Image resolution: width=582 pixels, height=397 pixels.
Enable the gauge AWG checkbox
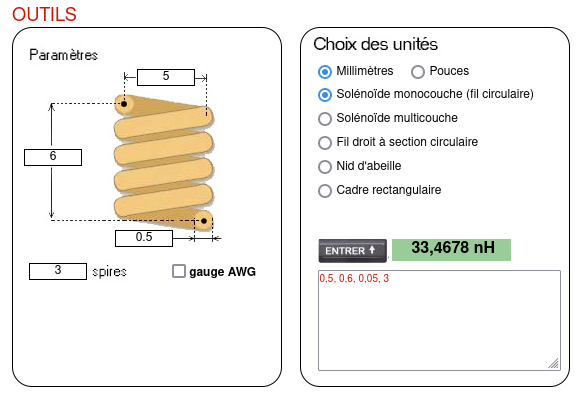coord(179,271)
